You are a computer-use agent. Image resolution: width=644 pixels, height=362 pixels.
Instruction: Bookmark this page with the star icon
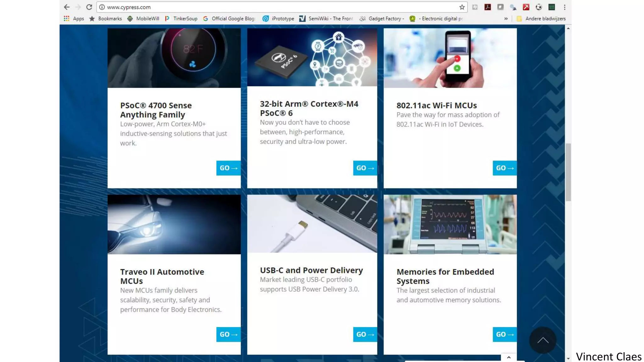click(462, 7)
